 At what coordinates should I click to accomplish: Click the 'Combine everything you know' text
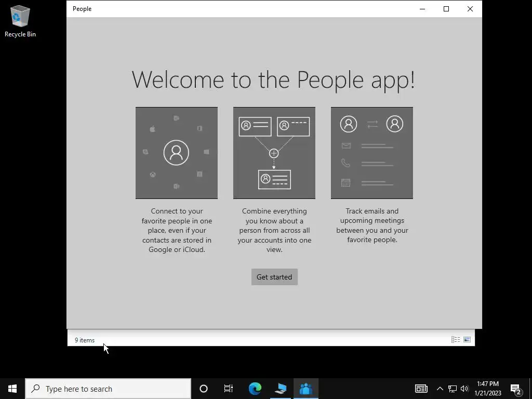274,230
